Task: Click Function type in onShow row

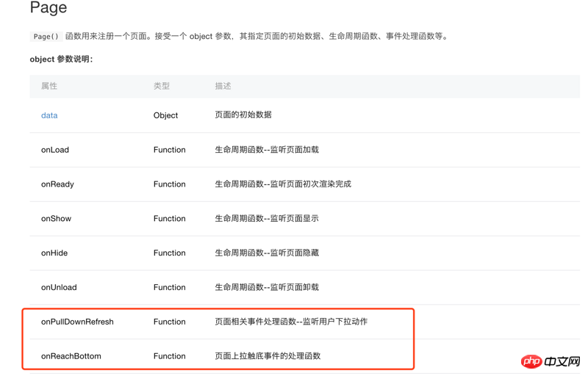Action: (170, 219)
